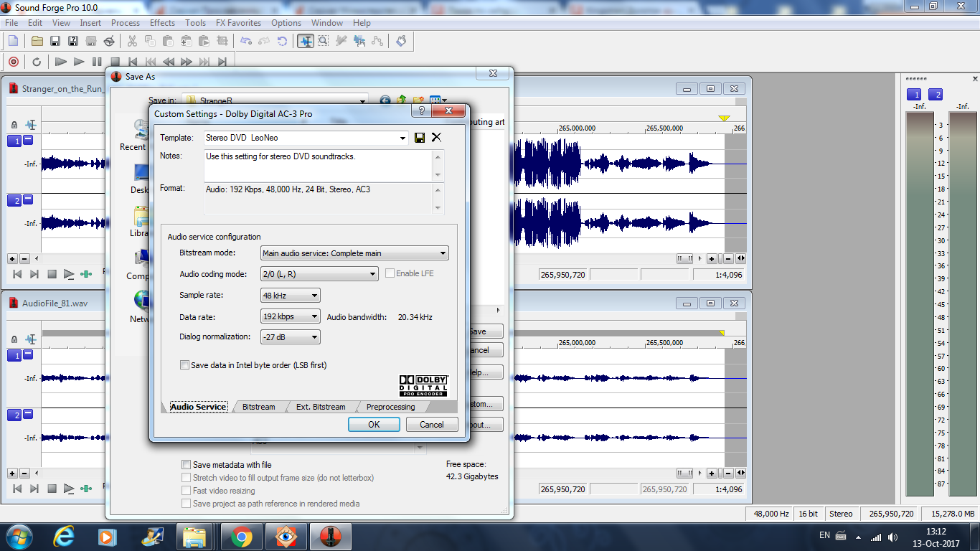Toggle meter channel 1 button
This screenshot has width=980, height=551.
click(x=914, y=95)
